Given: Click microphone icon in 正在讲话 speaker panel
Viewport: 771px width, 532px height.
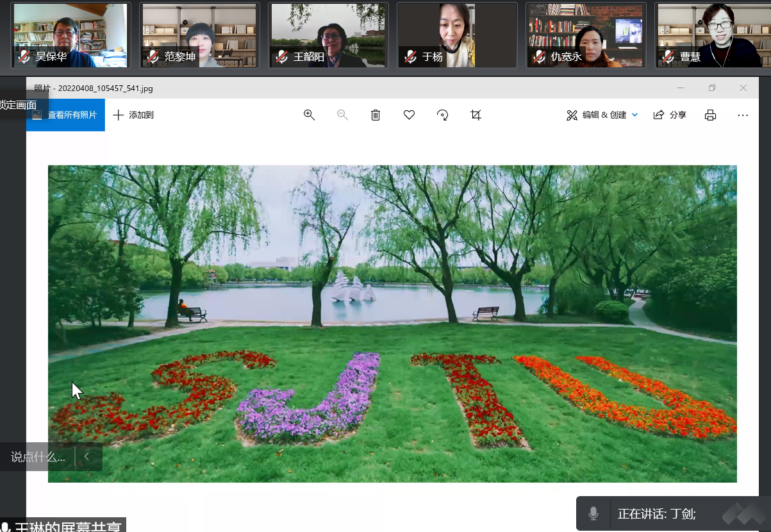Looking at the screenshot, I should click(593, 513).
